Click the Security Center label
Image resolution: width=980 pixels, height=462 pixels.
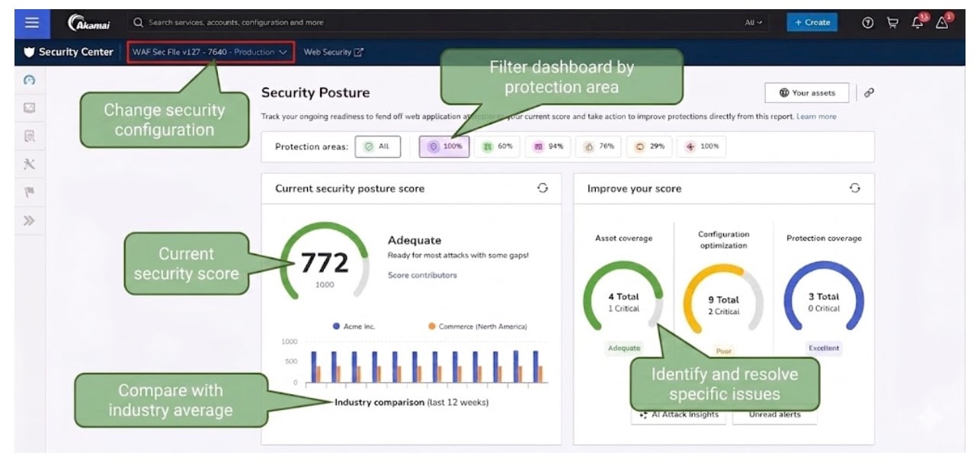[x=75, y=52]
